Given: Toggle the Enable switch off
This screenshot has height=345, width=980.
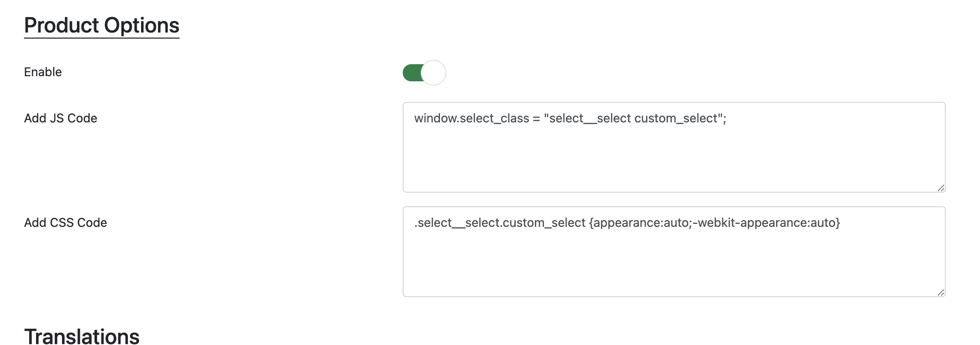Looking at the screenshot, I should click(x=424, y=73).
